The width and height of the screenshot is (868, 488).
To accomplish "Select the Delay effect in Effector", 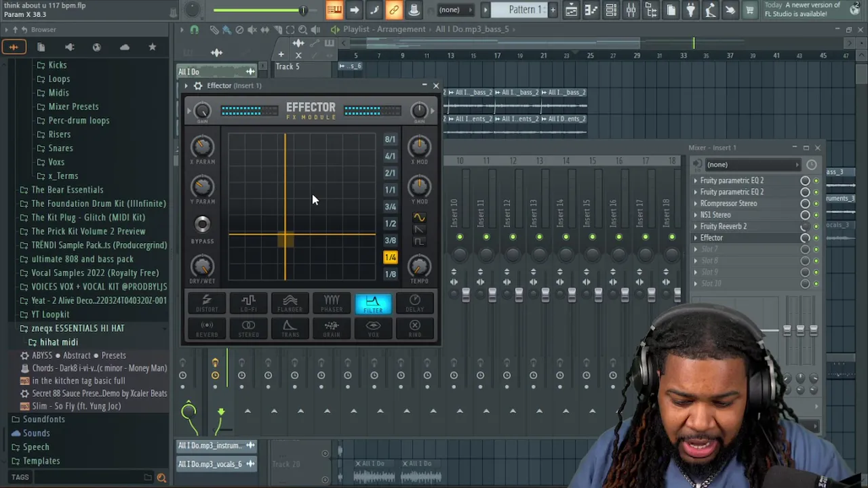I will 414,304.
